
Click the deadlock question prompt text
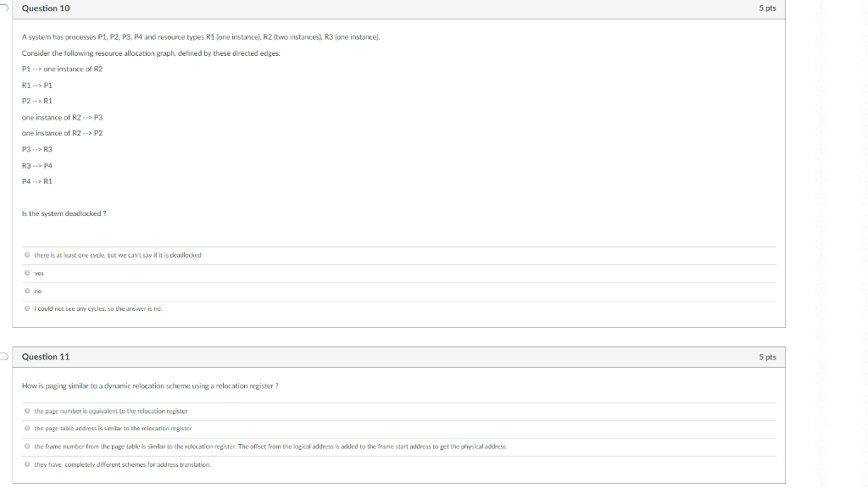[x=64, y=213]
